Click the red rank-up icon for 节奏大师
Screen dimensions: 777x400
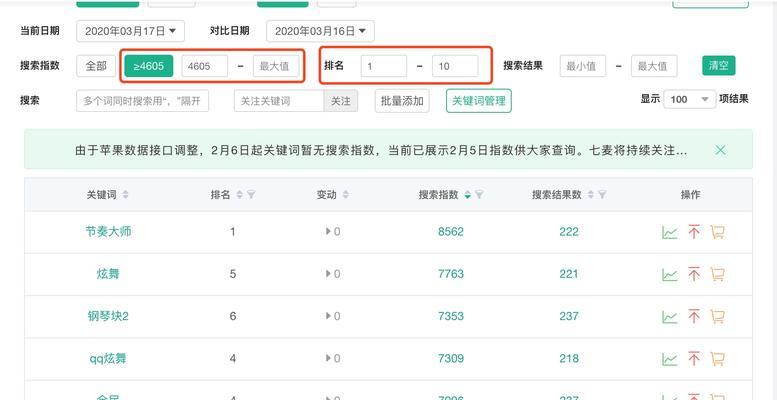click(x=694, y=231)
